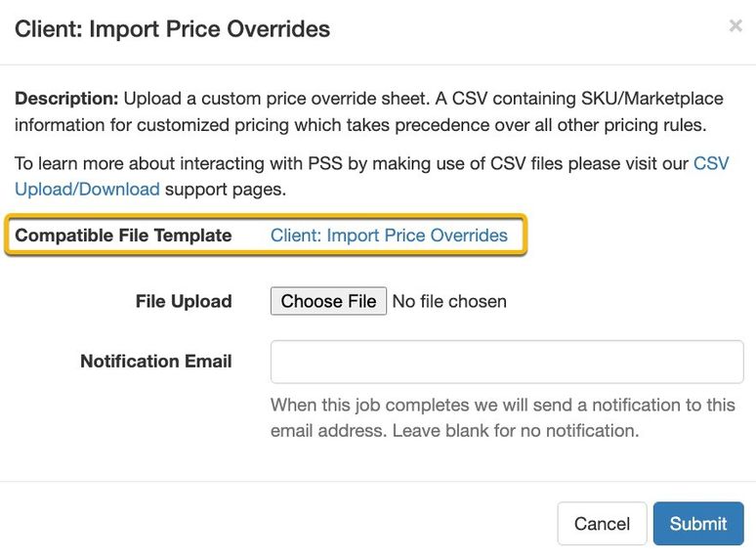This screenshot has width=756, height=560.
Task: Click 'Upload a custom price override sheet' text
Action: pos(276,99)
